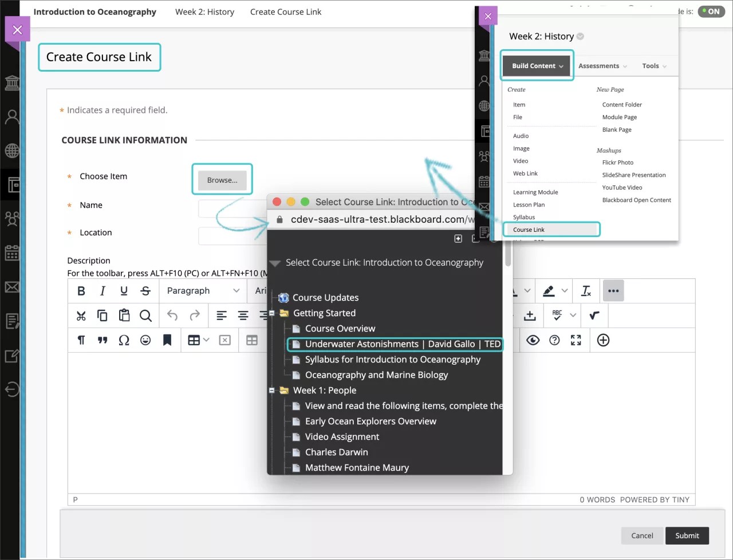The image size is (733, 560).
Task: Toggle the edit mode ON switch
Action: click(712, 11)
